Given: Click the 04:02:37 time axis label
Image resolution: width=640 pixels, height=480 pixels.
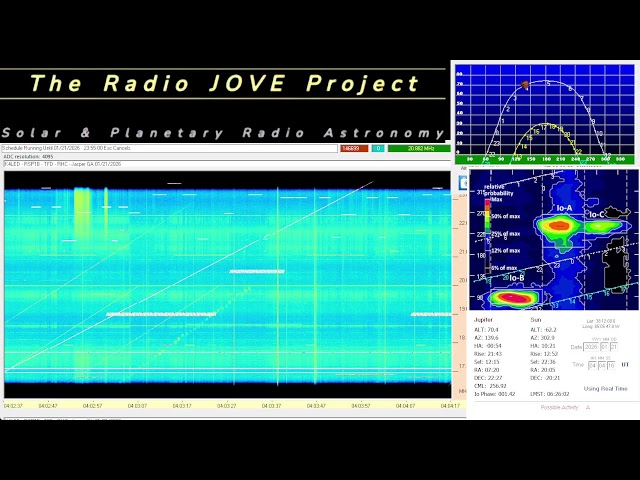Looking at the screenshot, I should [13, 406].
